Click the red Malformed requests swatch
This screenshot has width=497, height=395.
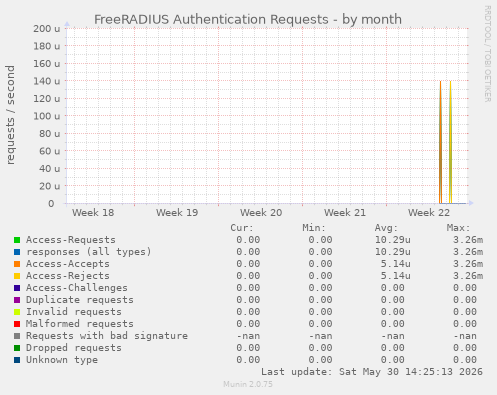(x=17, y=324)
